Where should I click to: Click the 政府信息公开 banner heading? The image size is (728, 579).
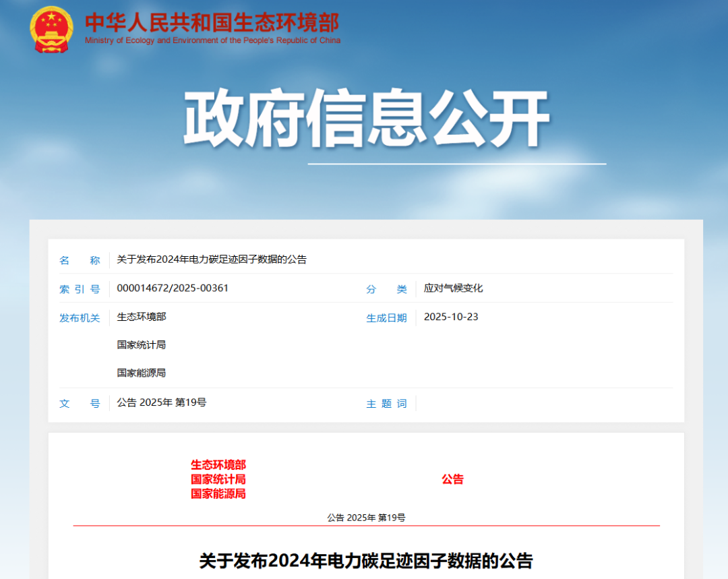[x=366, y=119]
